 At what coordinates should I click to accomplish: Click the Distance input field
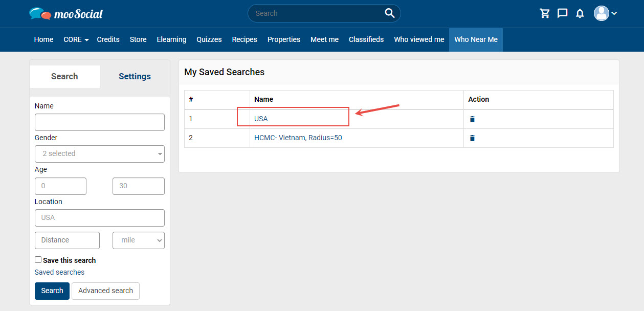(67, 240)
